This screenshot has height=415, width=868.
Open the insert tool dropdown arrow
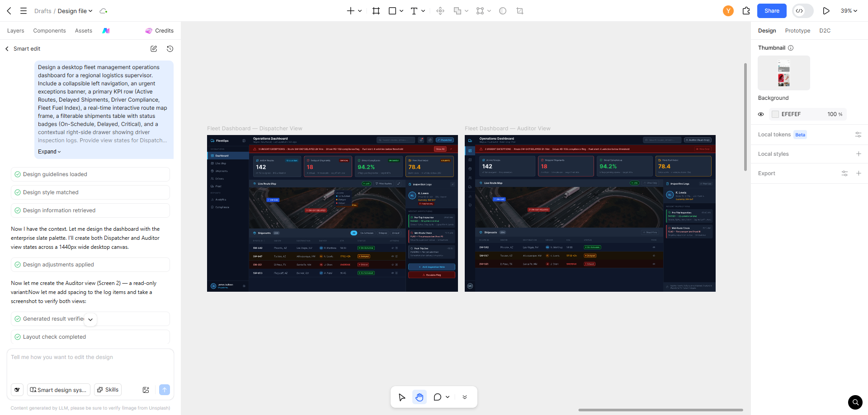[360, 11]
